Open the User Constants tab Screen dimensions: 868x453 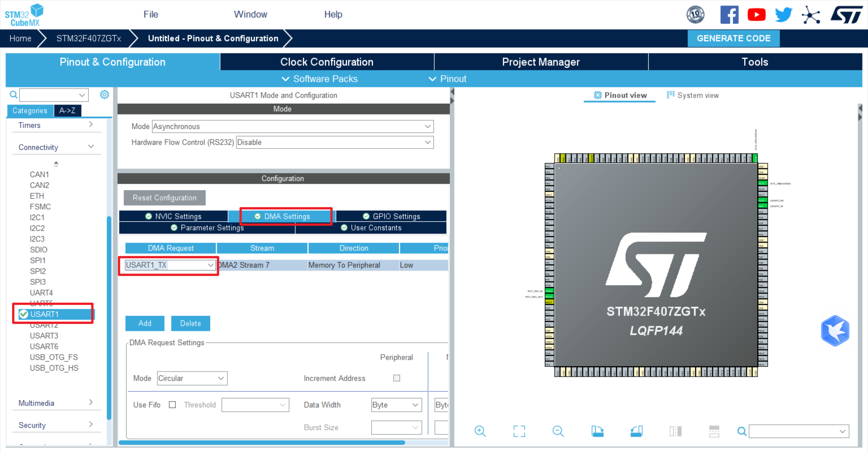[371, 228]
